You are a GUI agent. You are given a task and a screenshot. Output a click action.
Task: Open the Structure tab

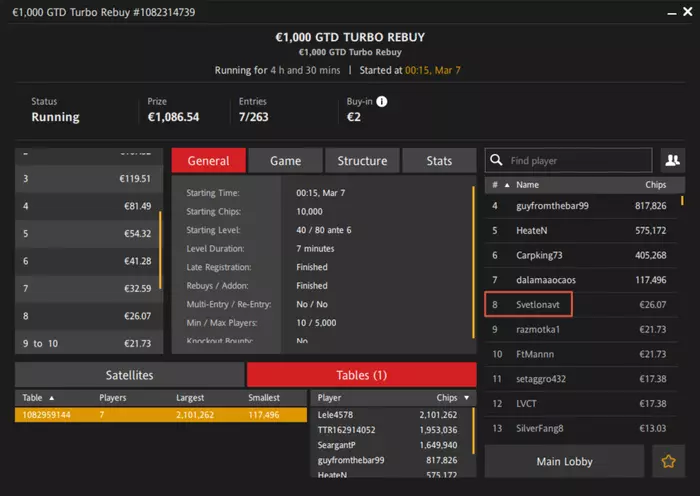click(x=362, y=161)
